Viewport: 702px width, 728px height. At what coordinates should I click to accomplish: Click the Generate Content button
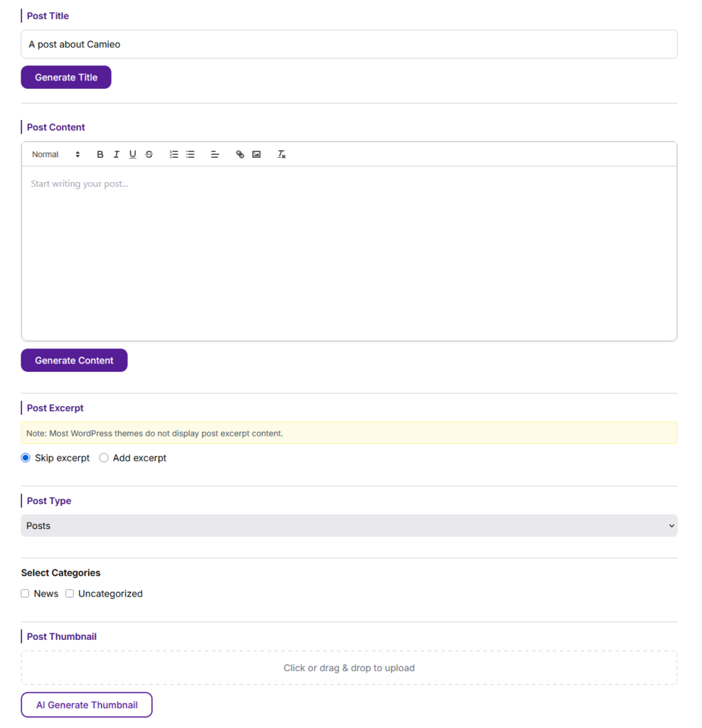point(74,360)
